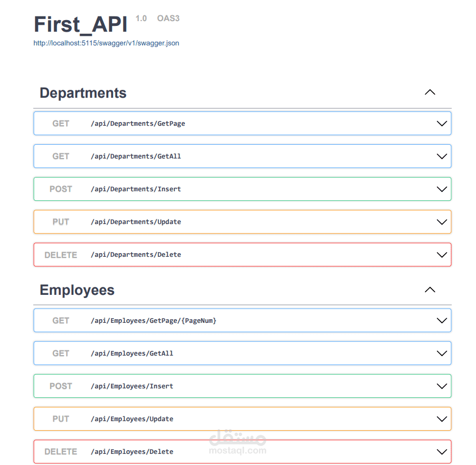Click the GET badge on Departments GetAll
This screenshot has height=465, width=476.
[x=60, y=156]
